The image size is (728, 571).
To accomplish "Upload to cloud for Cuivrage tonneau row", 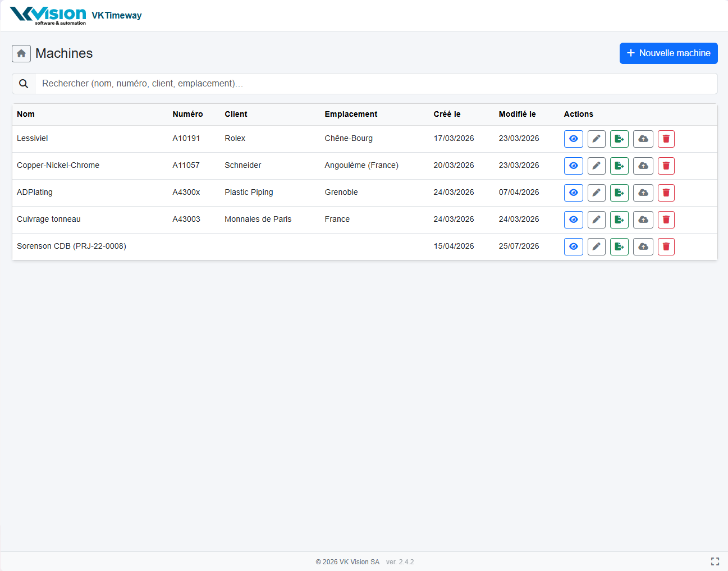I will click(x=643, y=220).
